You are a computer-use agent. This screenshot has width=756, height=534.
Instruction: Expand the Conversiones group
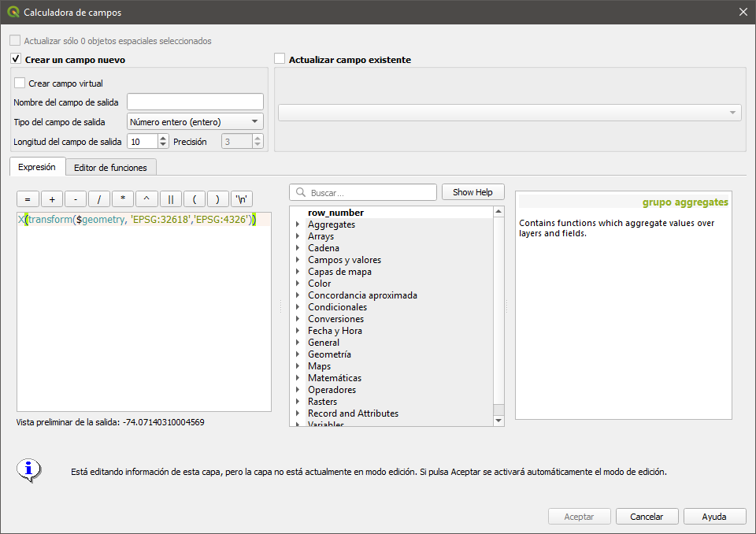tap(298, 319)
